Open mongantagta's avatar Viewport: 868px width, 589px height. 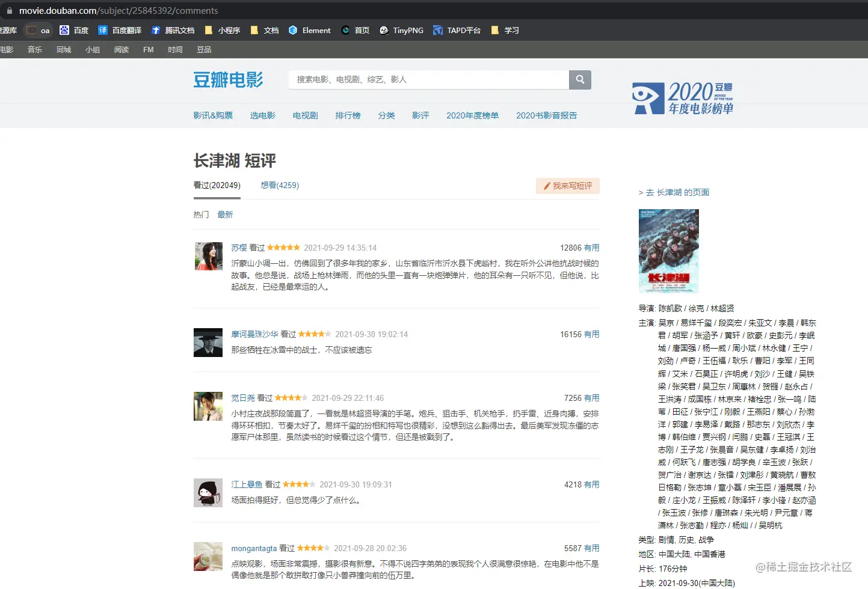(208, 557)
